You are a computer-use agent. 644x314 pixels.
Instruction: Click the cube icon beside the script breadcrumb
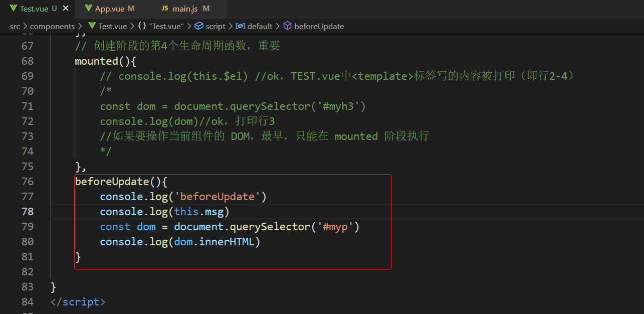point(198,26)
